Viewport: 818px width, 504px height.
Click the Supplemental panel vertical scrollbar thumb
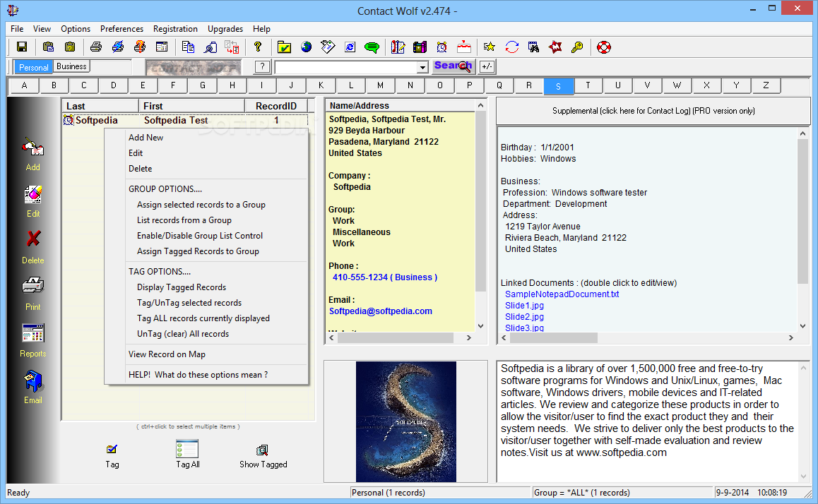803,212
